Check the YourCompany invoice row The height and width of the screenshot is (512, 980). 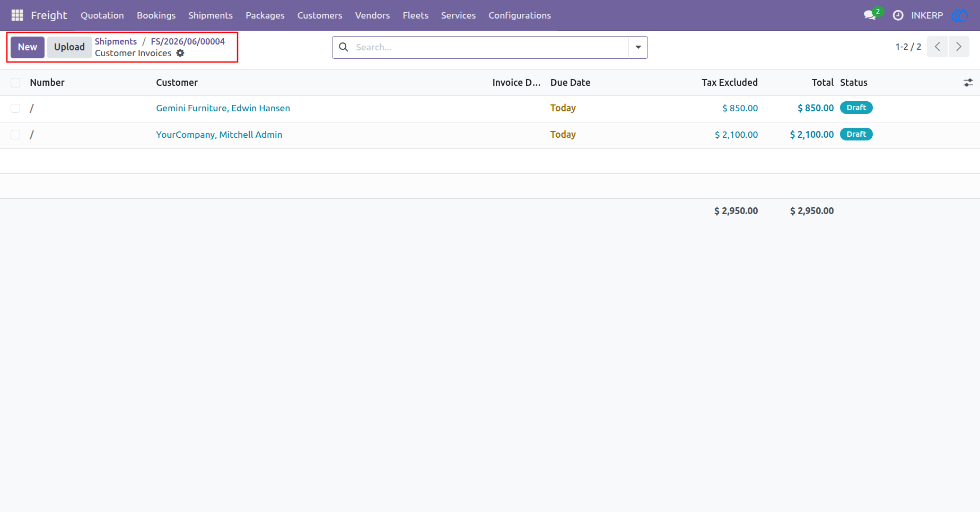click(15, 135)
